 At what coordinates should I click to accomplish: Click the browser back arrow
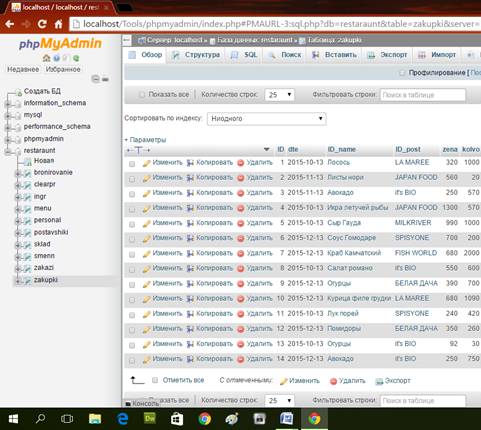pos(9,24)
